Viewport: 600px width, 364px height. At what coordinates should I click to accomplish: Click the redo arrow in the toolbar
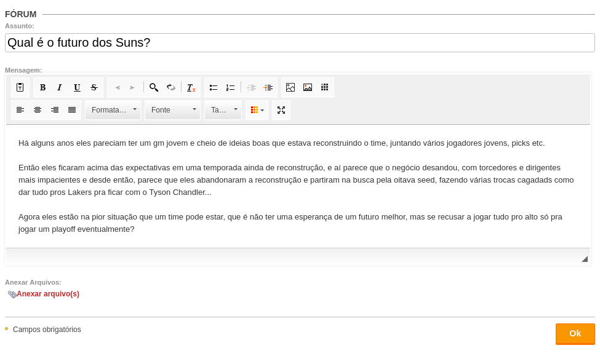pyautogui.click(x=132, y=87)
